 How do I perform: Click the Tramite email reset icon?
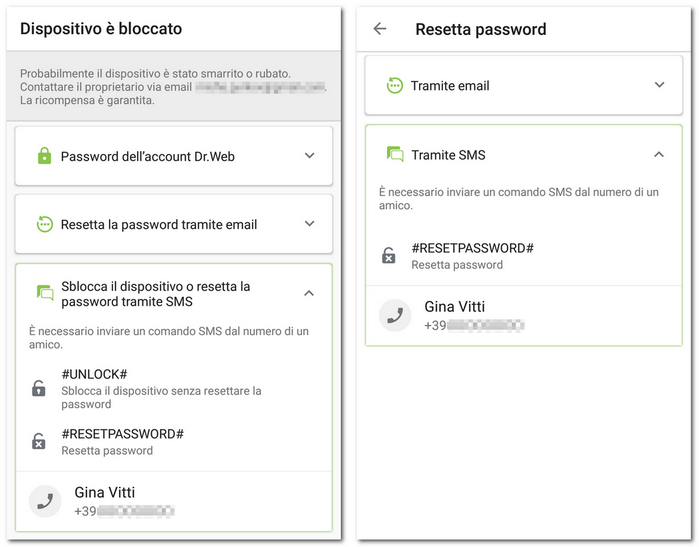pyautogui.click(x=395, y=85)
